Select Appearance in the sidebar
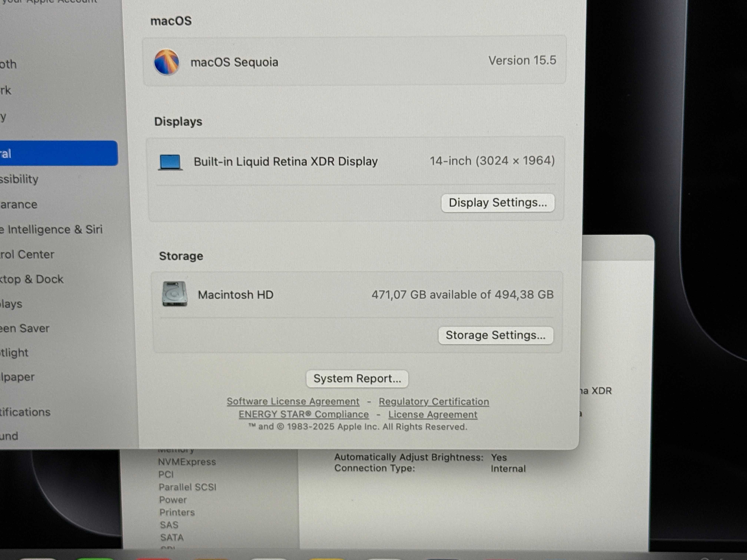The width and height of the screenshot is (747, 560). click(19, 205)
